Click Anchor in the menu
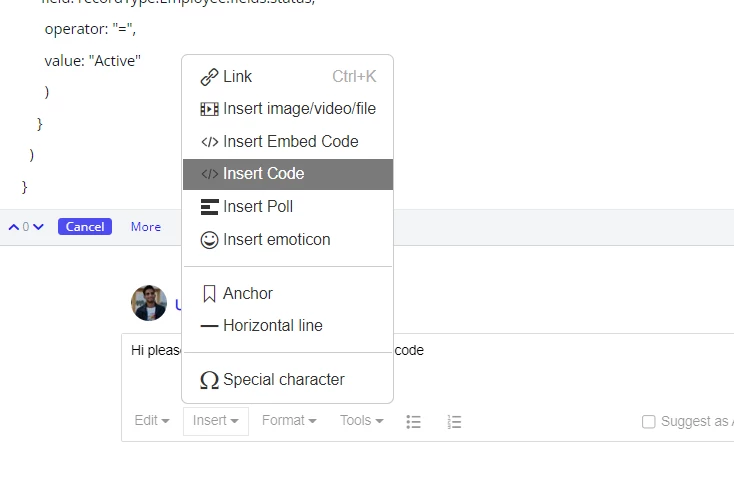Viewport: 734px width, 490px height. click(288, 293)
